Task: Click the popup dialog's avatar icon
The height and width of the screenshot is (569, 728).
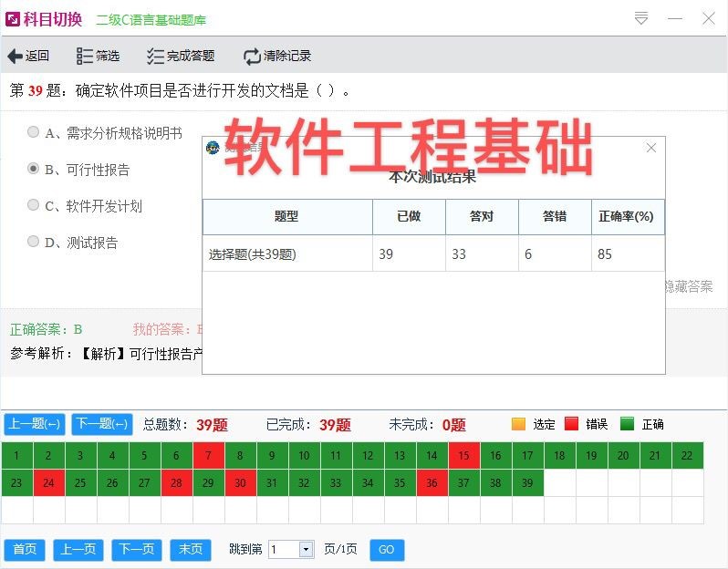Action: (213, 149)
